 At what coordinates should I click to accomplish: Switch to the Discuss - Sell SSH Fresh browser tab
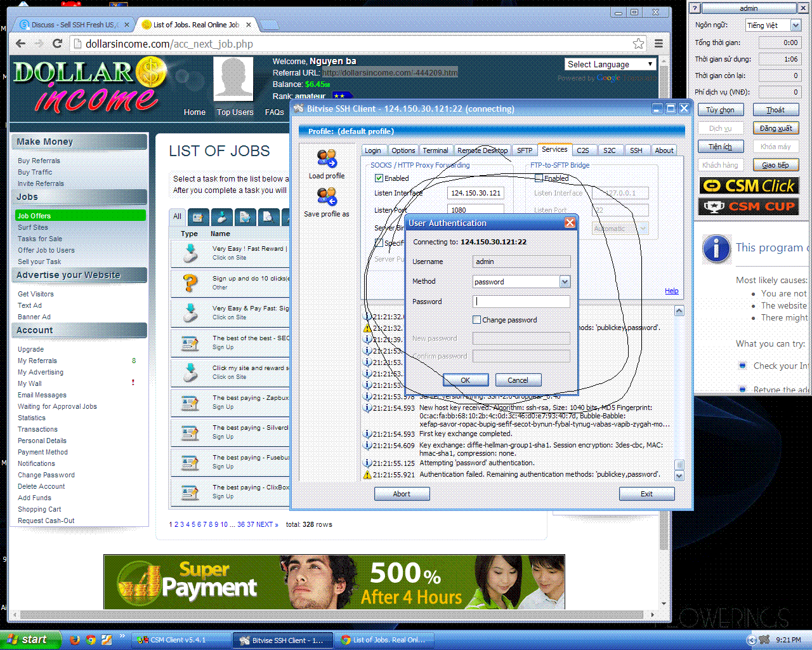point(74,25)
